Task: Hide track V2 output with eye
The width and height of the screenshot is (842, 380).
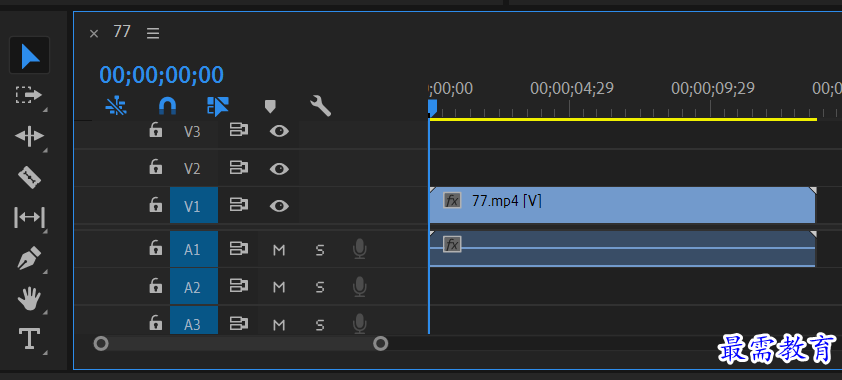Action: tap(279, 169)
